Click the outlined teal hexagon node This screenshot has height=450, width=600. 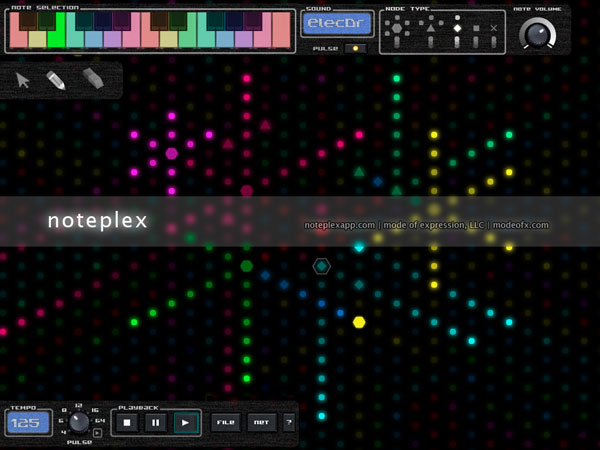point(321,266)
